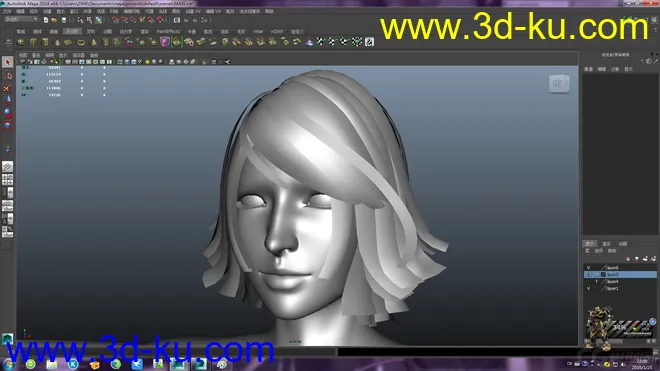
Task: Open the 帮助 (Help) menu in main menu bar
Action: point(269,11)
